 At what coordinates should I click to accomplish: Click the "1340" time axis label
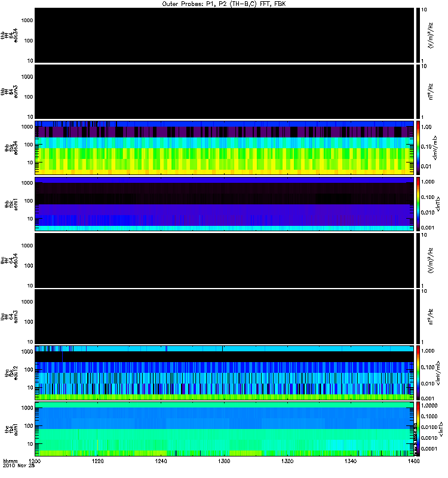(x=351, y=461)
